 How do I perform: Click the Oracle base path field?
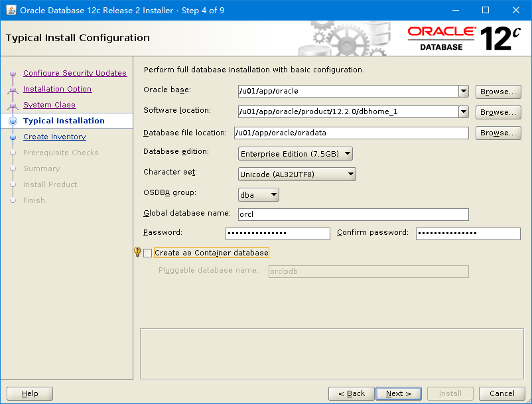coord(348,92)
